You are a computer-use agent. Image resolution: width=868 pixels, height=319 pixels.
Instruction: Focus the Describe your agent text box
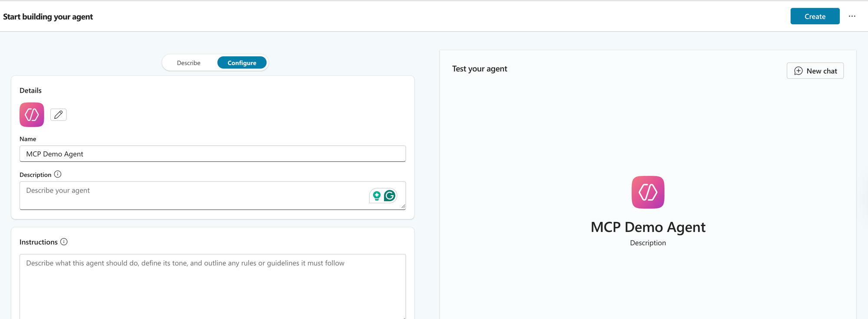tap(191, 195)
